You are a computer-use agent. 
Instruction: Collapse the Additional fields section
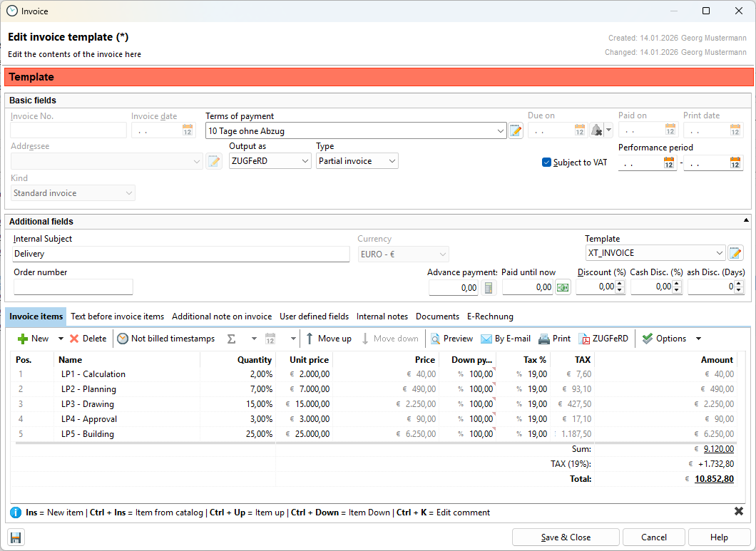pyautogui.click(x=746, y=221)
